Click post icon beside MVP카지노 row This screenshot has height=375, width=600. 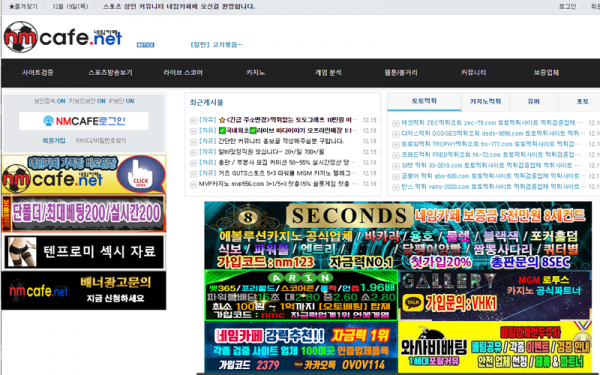coord(193,184)
